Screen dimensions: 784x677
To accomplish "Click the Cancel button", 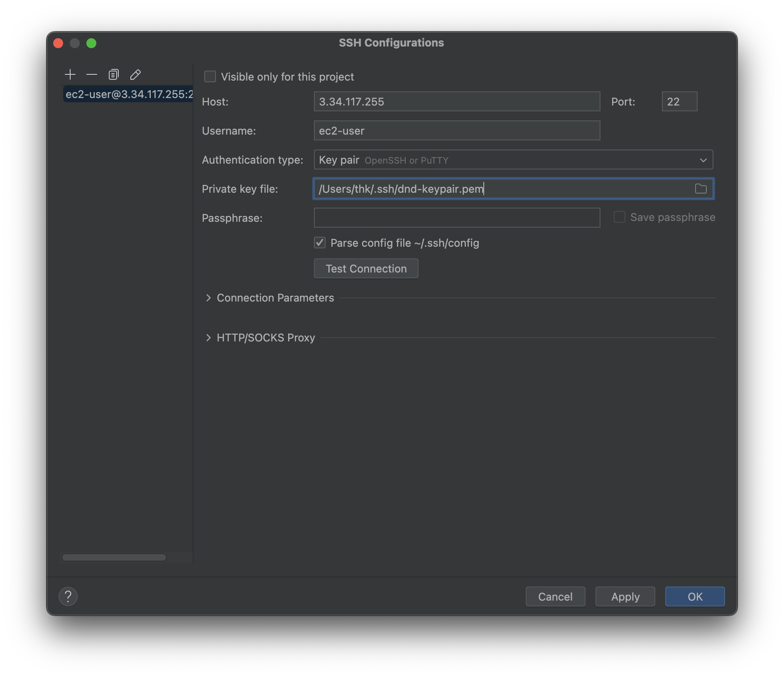I will point(555,596).
